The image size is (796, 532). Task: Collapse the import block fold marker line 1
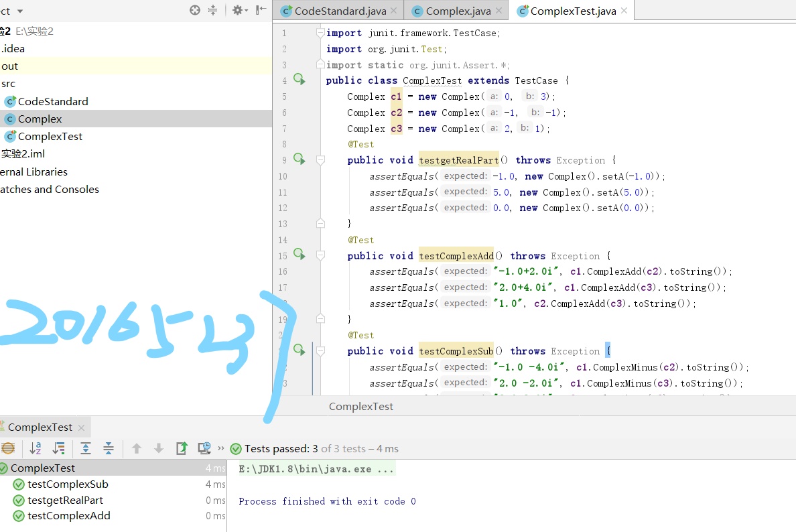[x=320, y=33]
